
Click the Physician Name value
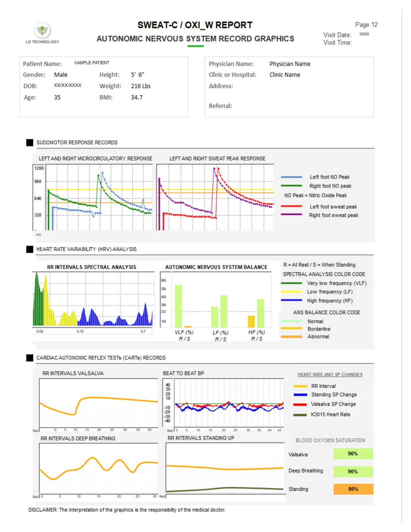(x=290, y=64)
